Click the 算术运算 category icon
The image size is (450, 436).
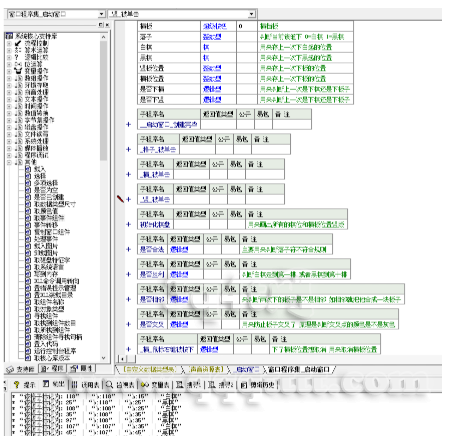tap(18, 50)
